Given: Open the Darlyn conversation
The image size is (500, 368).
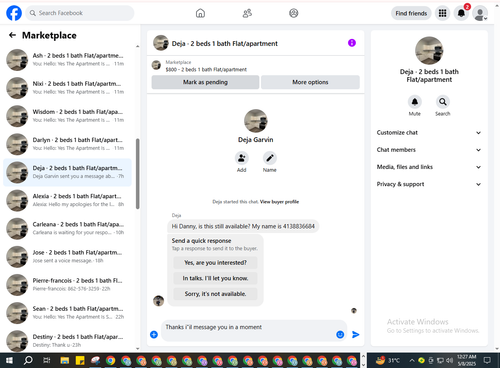Looking at the screenshot, I should point(67,144).
